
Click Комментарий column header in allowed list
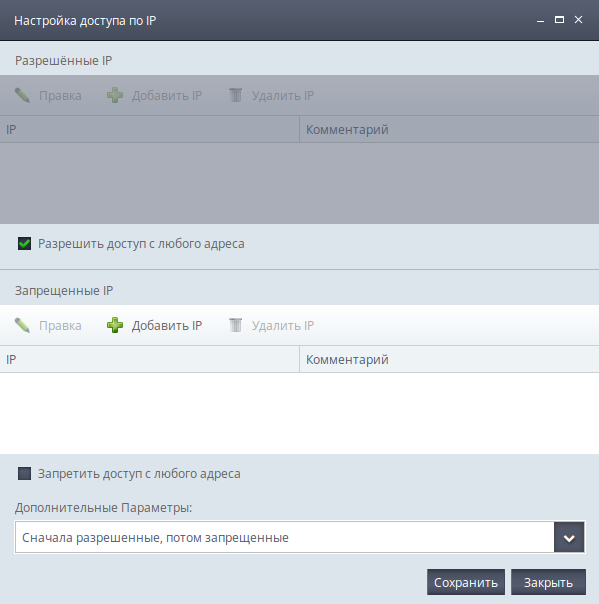tap(449, 129)
